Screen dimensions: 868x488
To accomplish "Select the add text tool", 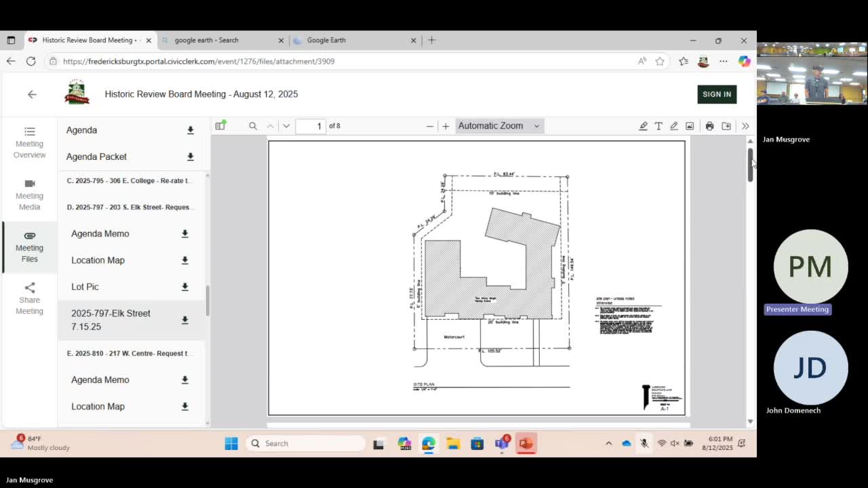I will [x=658, y=126].
